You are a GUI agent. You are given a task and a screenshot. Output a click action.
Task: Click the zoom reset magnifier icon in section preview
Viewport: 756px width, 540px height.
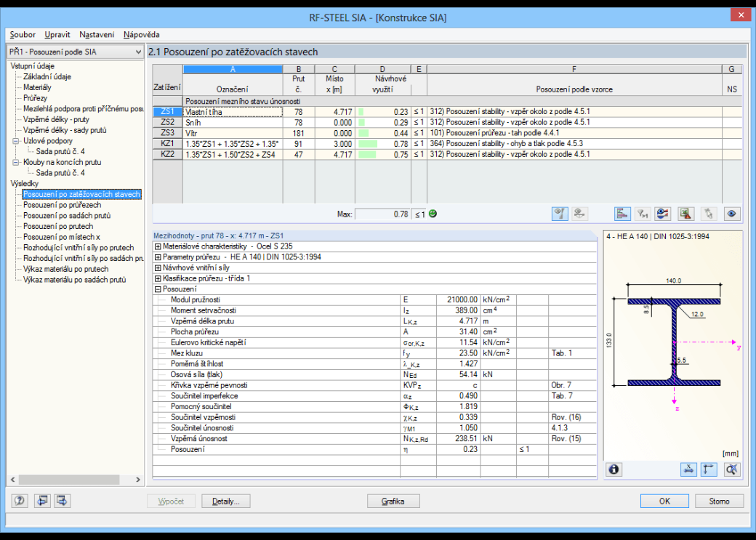click(731, 469)
